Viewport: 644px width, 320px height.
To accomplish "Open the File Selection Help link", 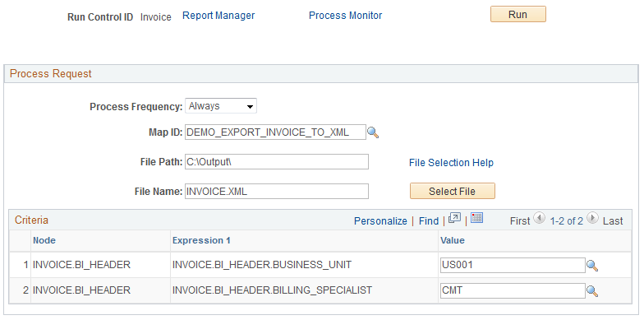I will (451, 163).
